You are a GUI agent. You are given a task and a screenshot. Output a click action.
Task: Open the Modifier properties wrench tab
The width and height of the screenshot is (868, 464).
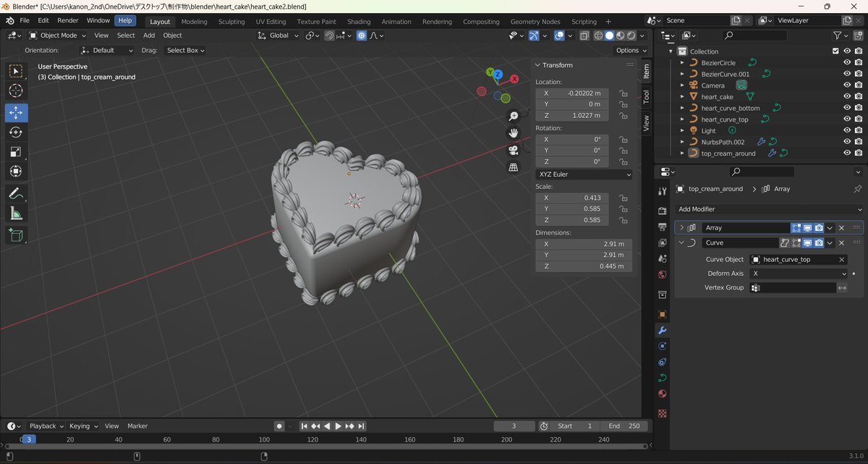(x=662, y=330)
